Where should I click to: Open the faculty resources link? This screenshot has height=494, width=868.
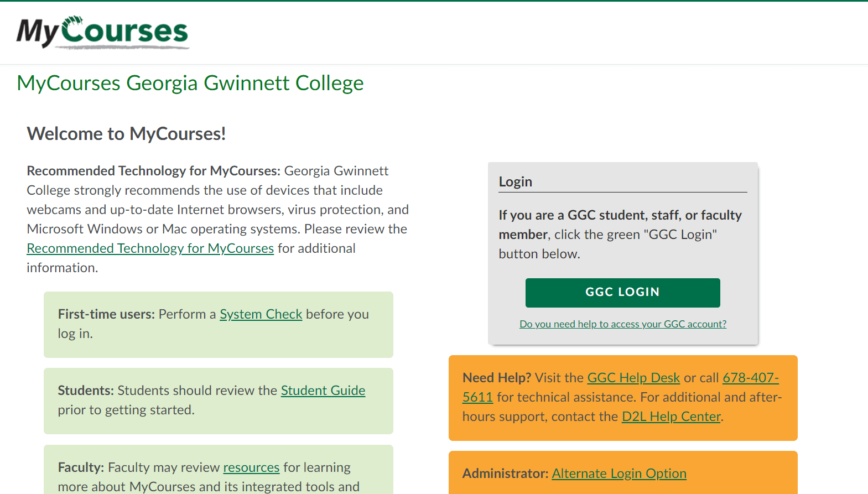coord(251,467)
